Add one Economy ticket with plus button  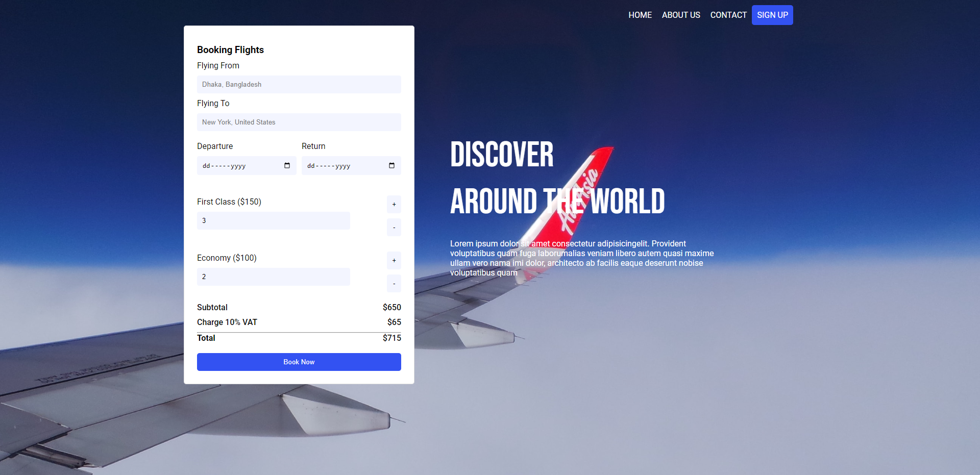(x=394, y=260)
